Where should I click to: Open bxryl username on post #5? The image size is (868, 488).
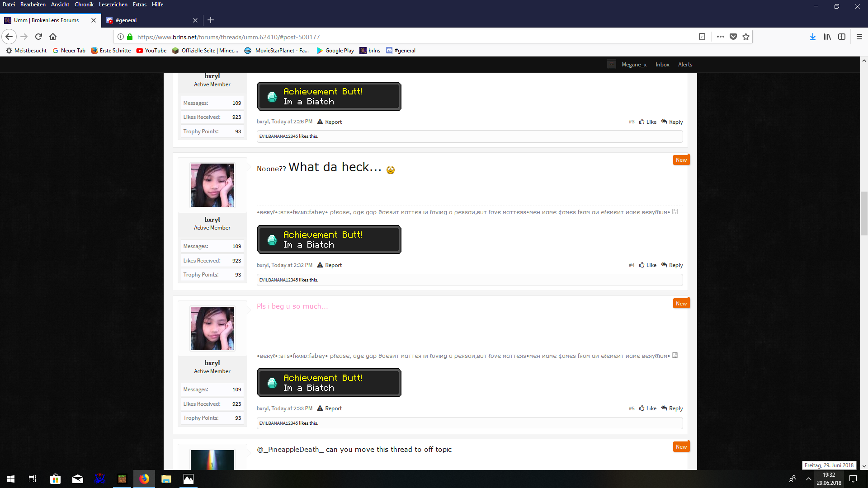[x=212, y=363]
